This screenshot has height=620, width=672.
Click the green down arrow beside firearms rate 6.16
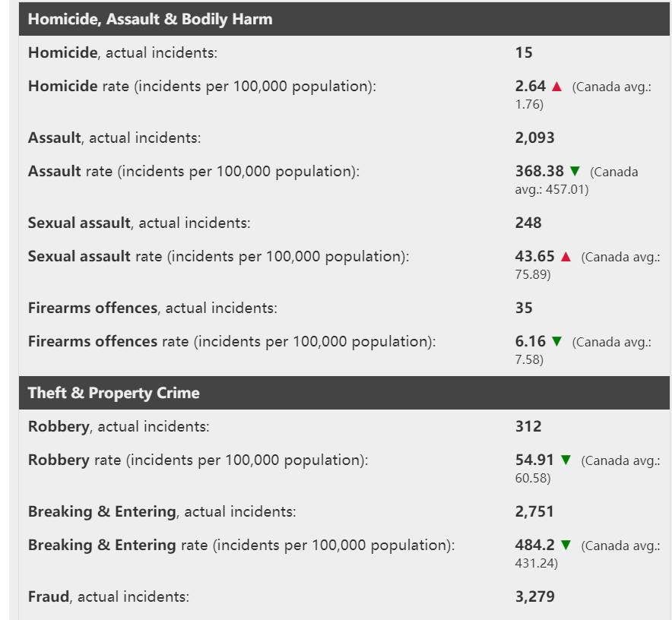click(556, 342)
